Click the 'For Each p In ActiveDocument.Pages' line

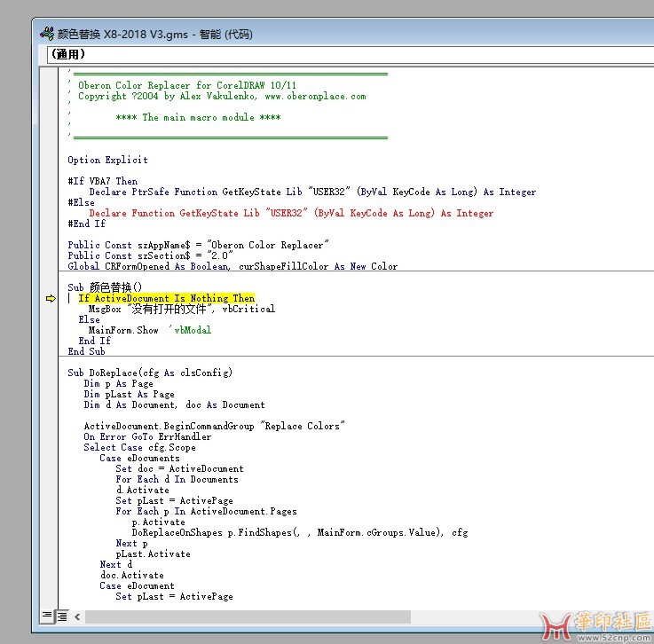(x=206, y=512)
